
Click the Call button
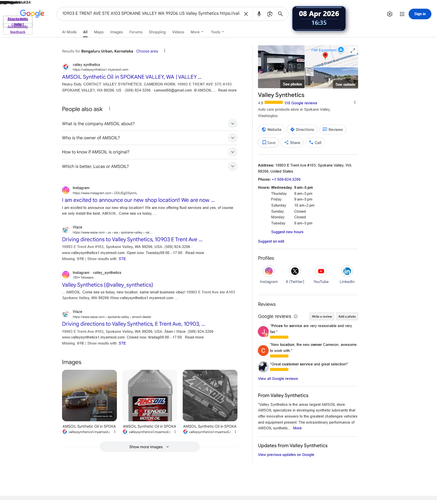(315, 142)
